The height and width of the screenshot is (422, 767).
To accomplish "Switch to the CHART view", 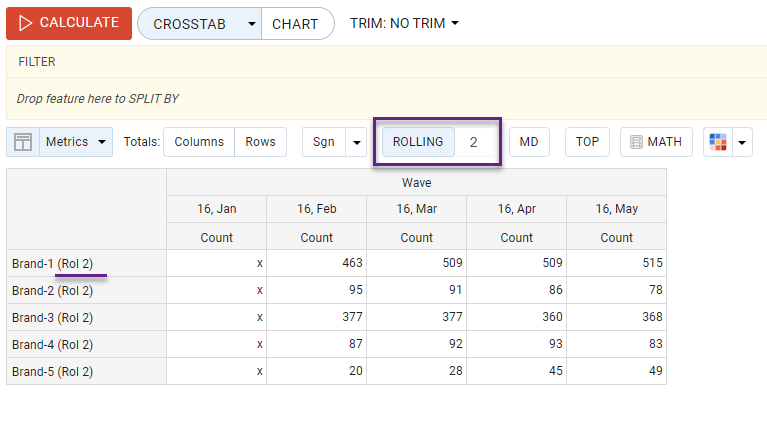I will (x=297, y=24).
